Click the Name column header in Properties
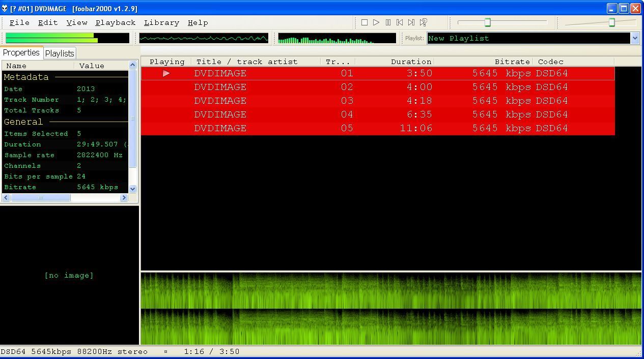Screen dimensions: 644x359 (x=38, y=66)
